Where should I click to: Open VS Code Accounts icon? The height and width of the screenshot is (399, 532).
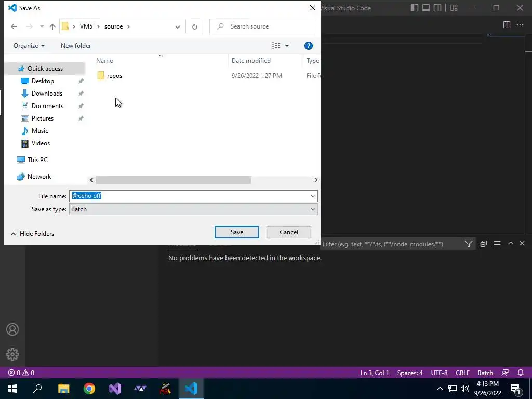tap(12, 329)
